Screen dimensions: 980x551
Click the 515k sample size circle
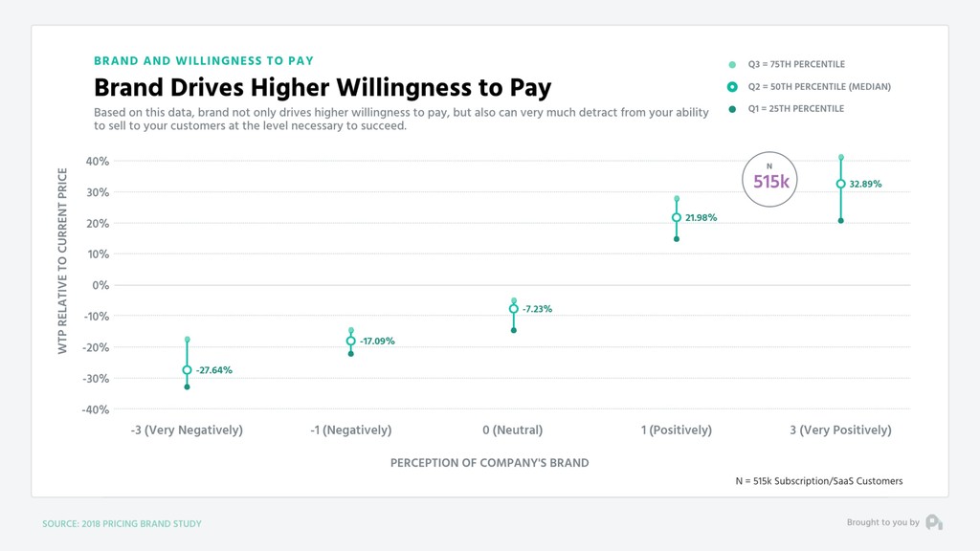tap(769, 179)
